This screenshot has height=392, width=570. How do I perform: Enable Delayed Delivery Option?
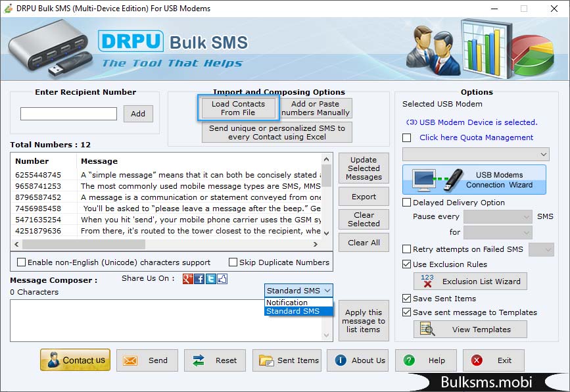click(407, 202)
